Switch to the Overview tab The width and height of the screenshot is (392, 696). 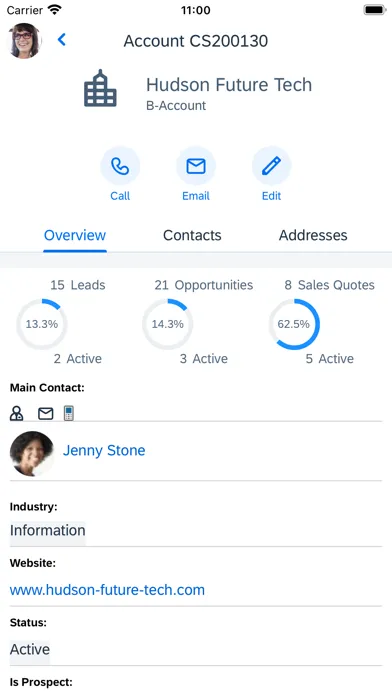pyautogui.click(x=75, y=235)
